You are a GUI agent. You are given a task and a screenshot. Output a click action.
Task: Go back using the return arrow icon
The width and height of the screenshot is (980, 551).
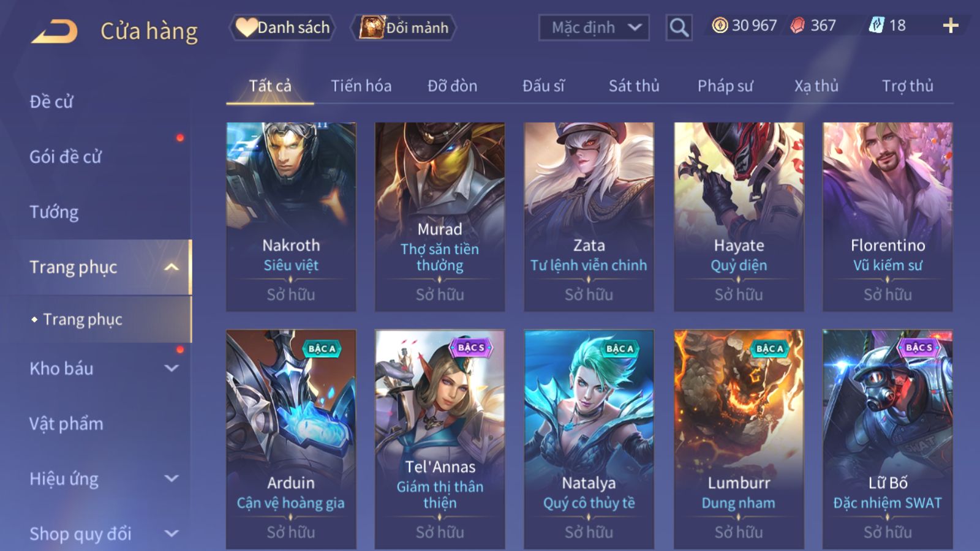[55, 31]
